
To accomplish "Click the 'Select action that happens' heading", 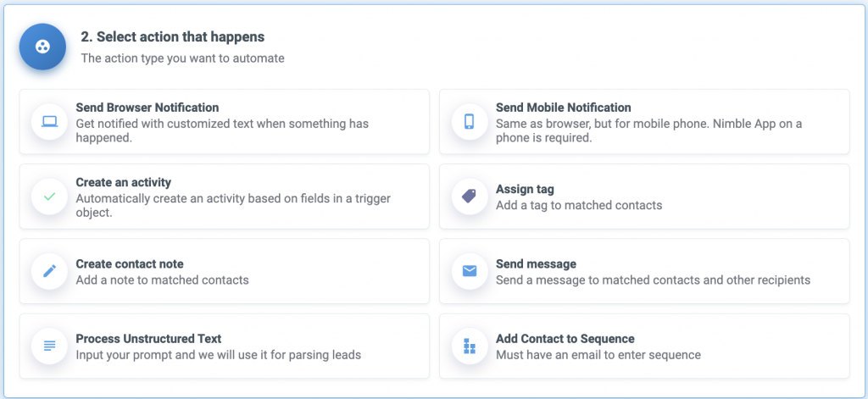I will pyautogui.click(x=173, y=37).
